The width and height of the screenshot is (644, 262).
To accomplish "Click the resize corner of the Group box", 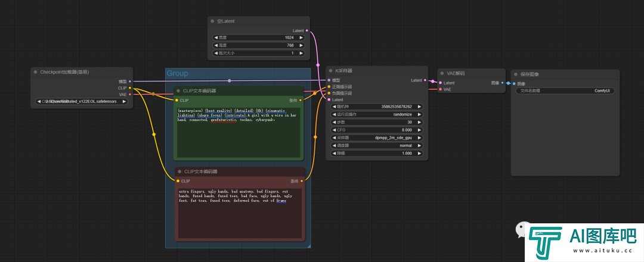I will [308, 246].
